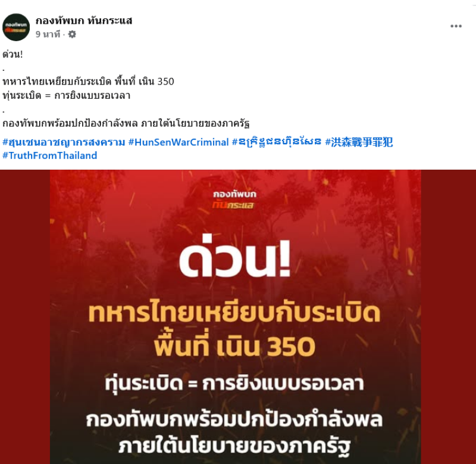Open the post via the 9 นาที timestamp

(x=48, y=35)
